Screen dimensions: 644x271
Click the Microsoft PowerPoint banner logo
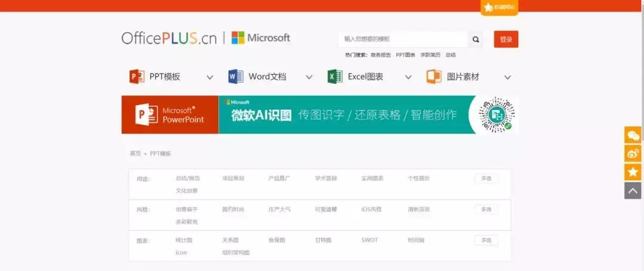point(170,115)
